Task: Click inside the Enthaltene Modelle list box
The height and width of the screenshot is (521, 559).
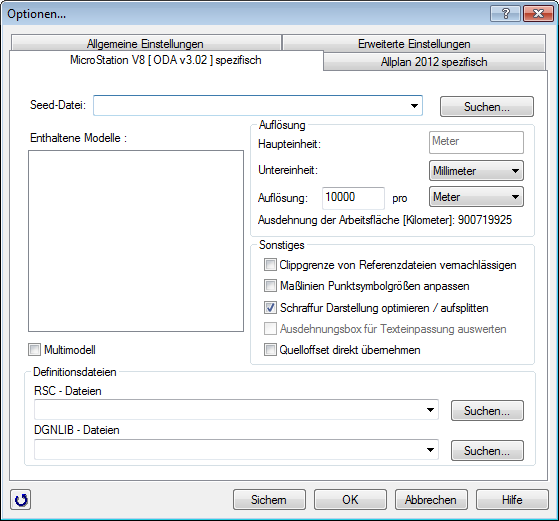Action: pyautogui.click(x=136, y=241)
